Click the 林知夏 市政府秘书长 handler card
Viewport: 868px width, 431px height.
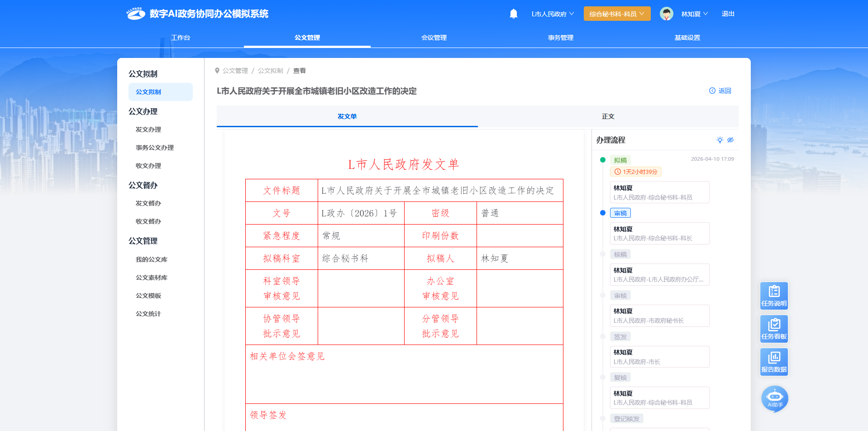[x=659, y=316]
